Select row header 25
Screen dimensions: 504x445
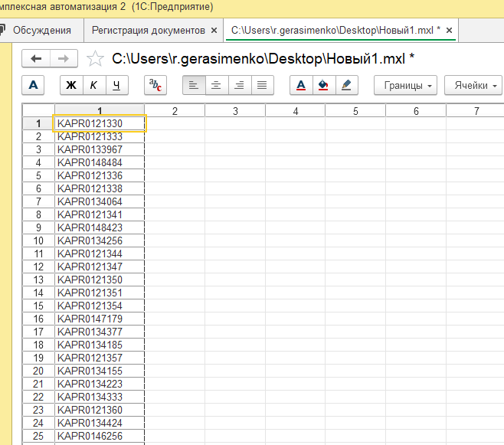[38, 436]
